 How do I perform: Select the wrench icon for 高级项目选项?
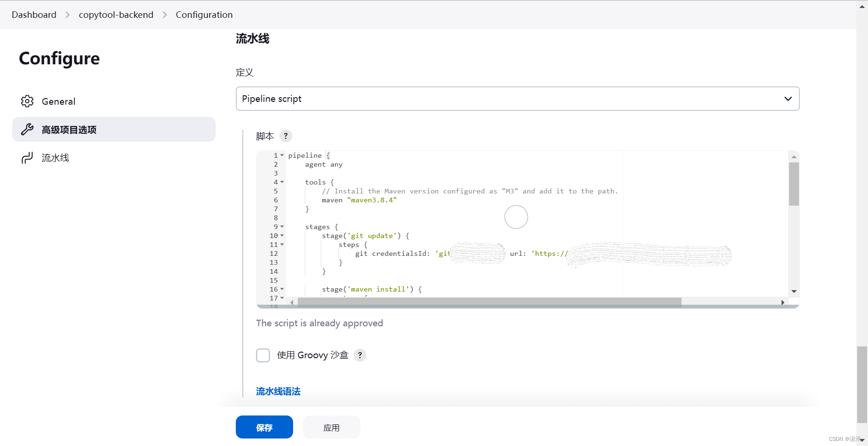click(x=27, y=130)
